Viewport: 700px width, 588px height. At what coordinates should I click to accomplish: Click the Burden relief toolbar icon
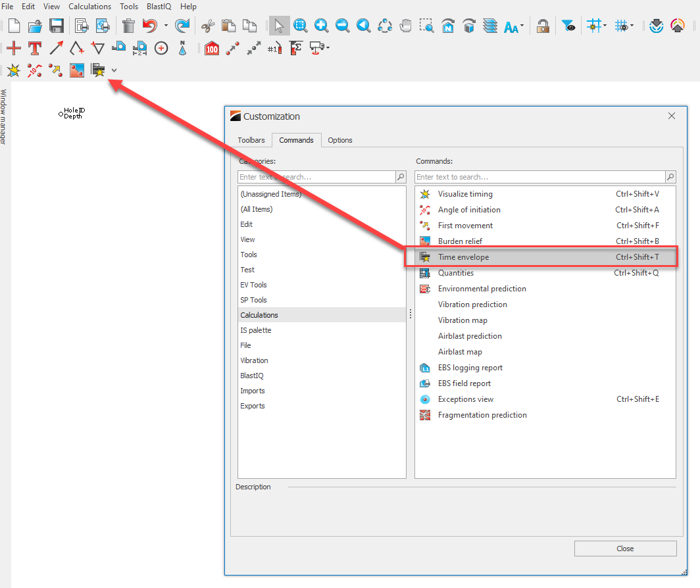(77, 70)
